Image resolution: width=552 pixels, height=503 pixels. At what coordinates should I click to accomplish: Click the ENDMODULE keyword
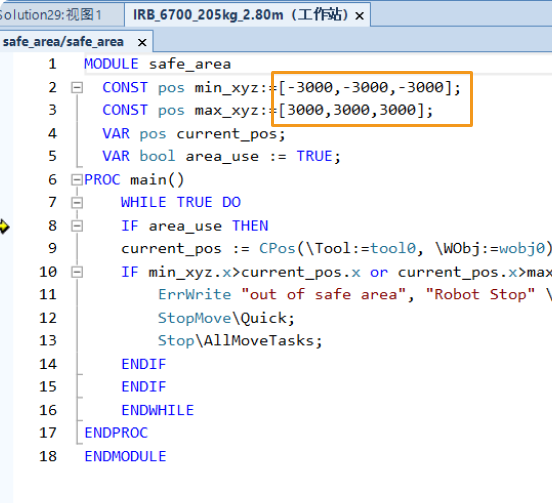click(125, 456)
